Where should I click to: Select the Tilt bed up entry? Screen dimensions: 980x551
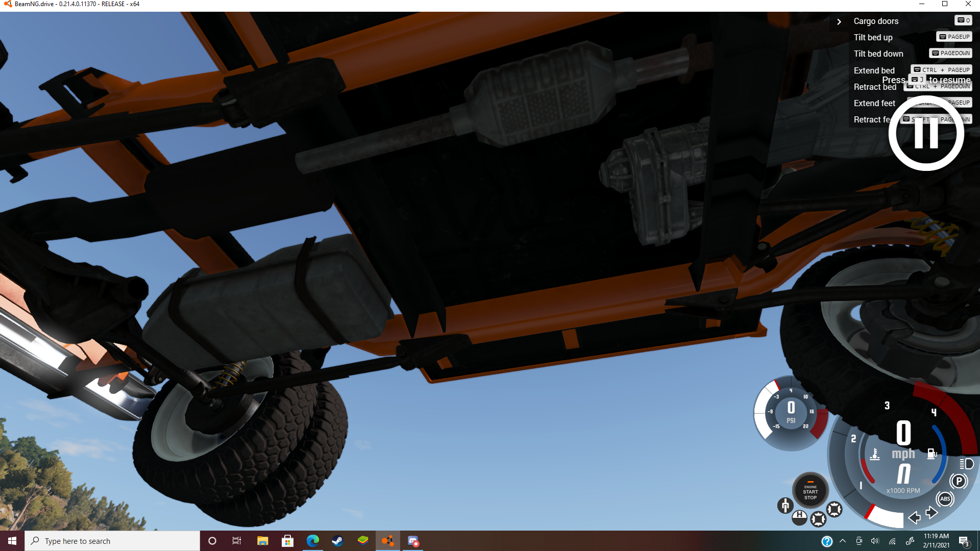(x=873, y=37)
